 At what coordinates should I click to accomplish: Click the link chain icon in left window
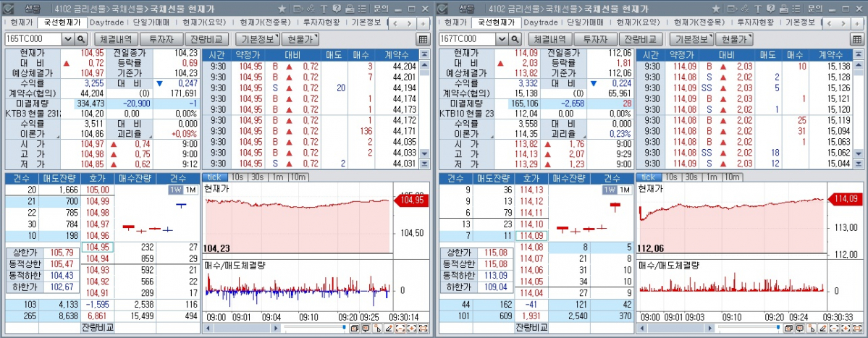click(x=311, y=9)
